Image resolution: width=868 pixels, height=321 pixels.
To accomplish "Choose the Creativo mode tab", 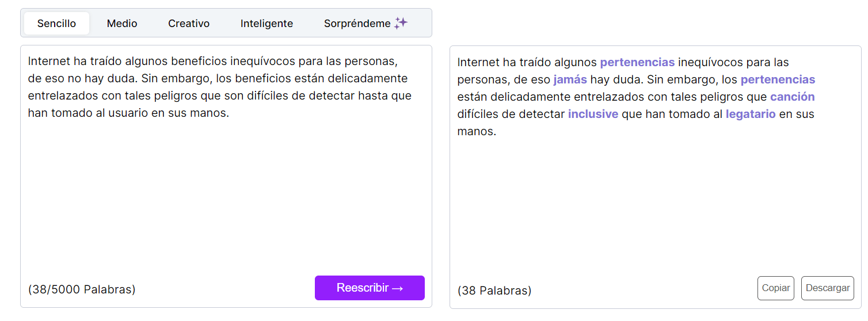I will pos(189,24).
